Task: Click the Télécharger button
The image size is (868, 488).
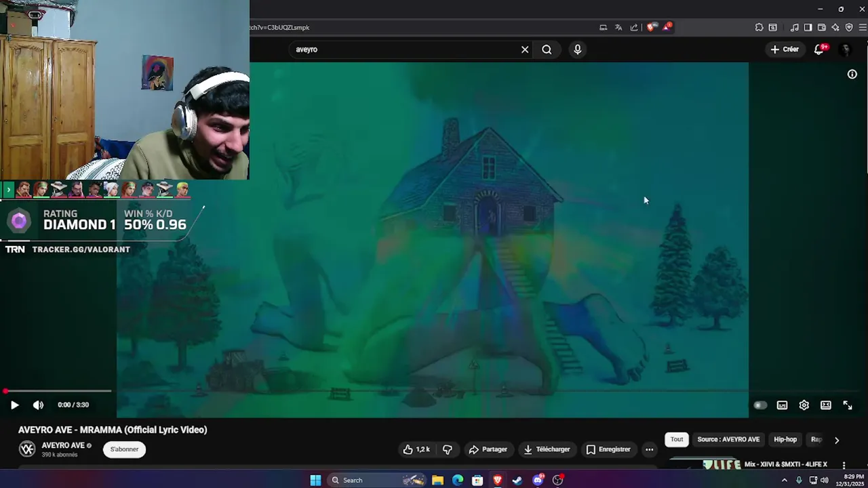Action: (x=547, y=449)
